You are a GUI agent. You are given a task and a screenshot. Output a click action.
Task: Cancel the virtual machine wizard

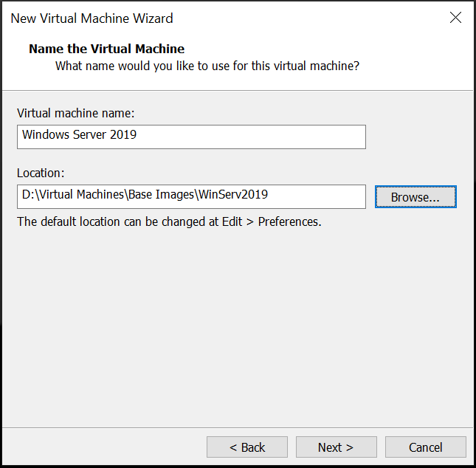pos(426,447)
